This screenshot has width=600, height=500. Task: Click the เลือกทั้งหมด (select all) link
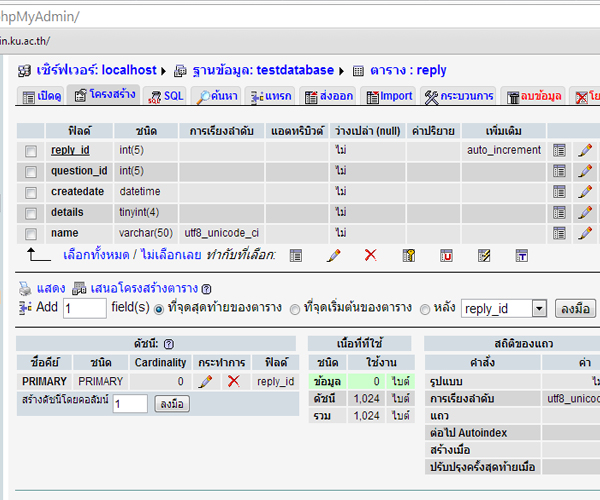coord(94,255)
